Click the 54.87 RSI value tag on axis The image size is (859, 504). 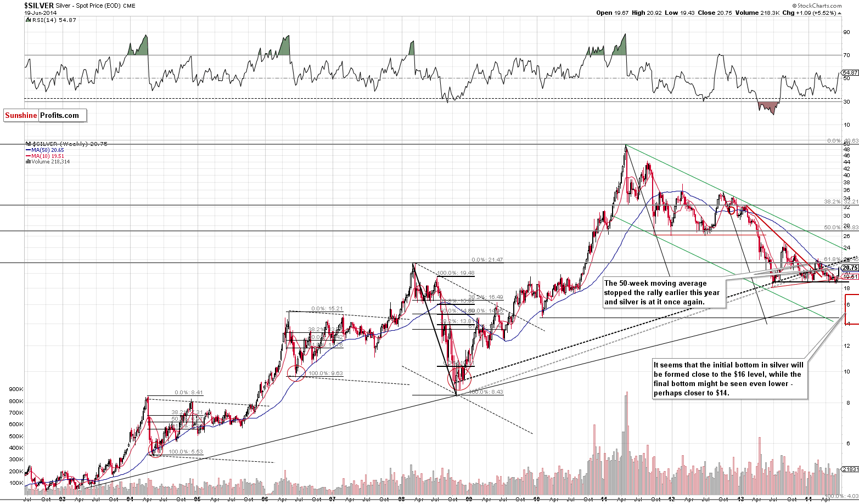(x=850, y=72)
